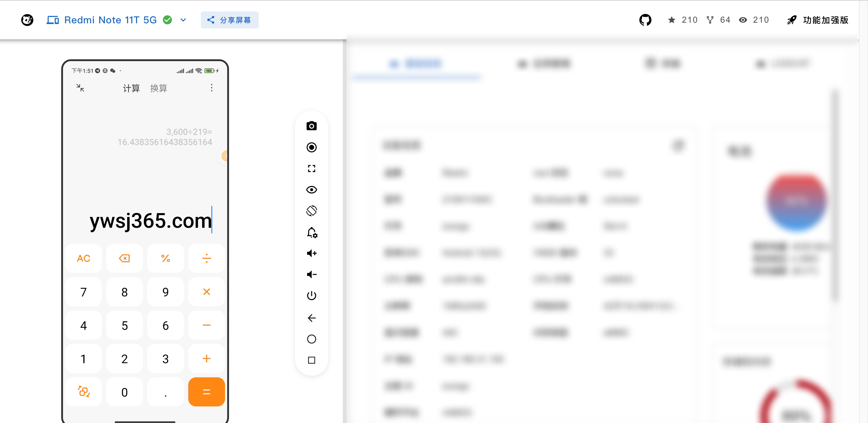Click calculator key 6

click(x=165, y=325)
